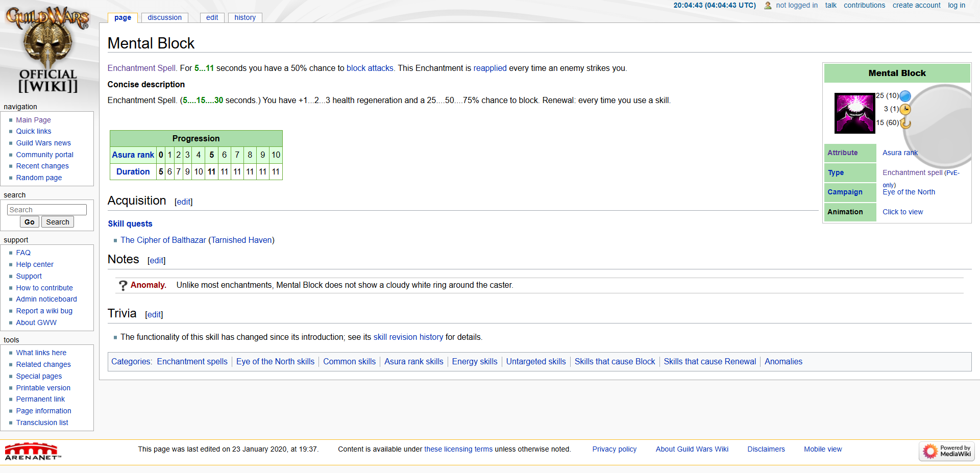980x473 pixels.
Task: Open How to contribute
Action: [x=44, y=288]
